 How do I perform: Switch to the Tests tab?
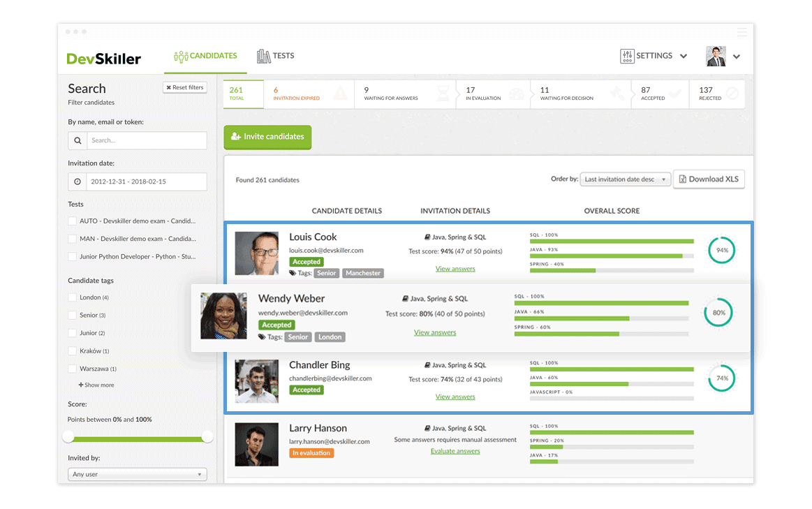[x=276, y=56]
